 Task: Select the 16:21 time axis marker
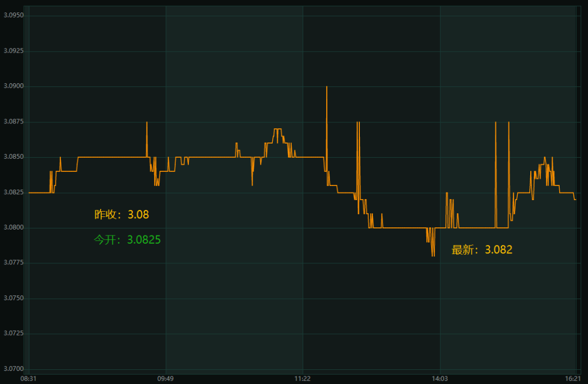tap(573, 379)
